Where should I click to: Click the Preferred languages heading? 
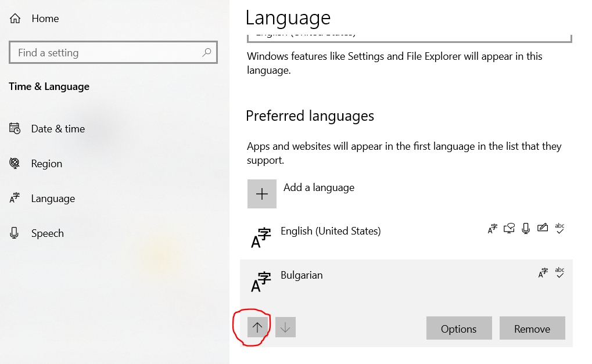pyautogui.click(x=310, y=116)
